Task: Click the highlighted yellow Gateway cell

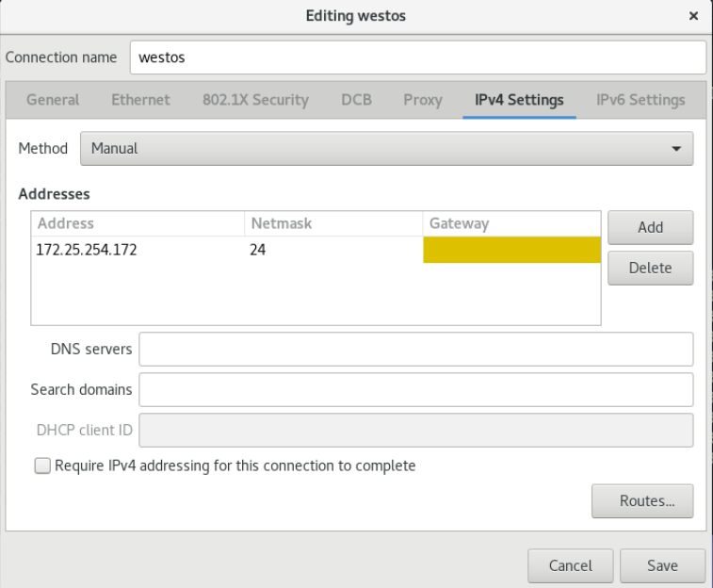Action: pyautogui.click(x=511, y=250)
